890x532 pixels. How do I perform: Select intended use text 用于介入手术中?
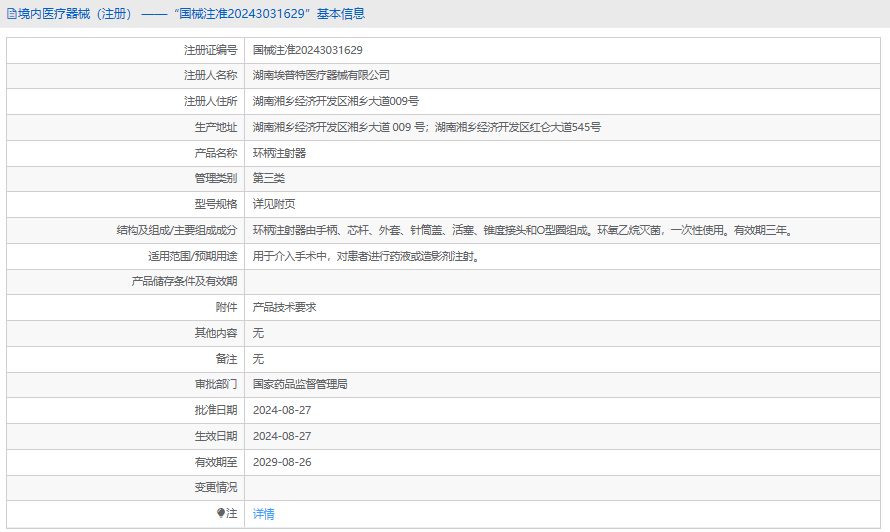(367, 257)
